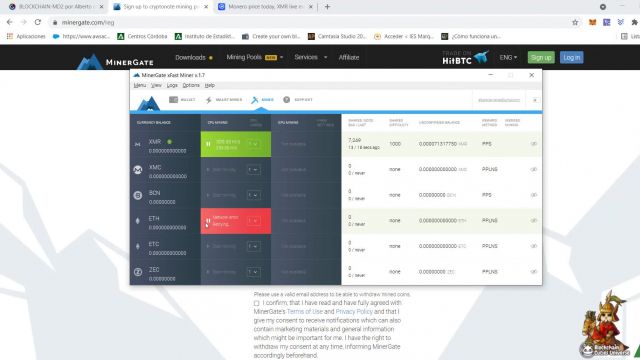Pause XMR CPU mining

click(x=208, y=144)
